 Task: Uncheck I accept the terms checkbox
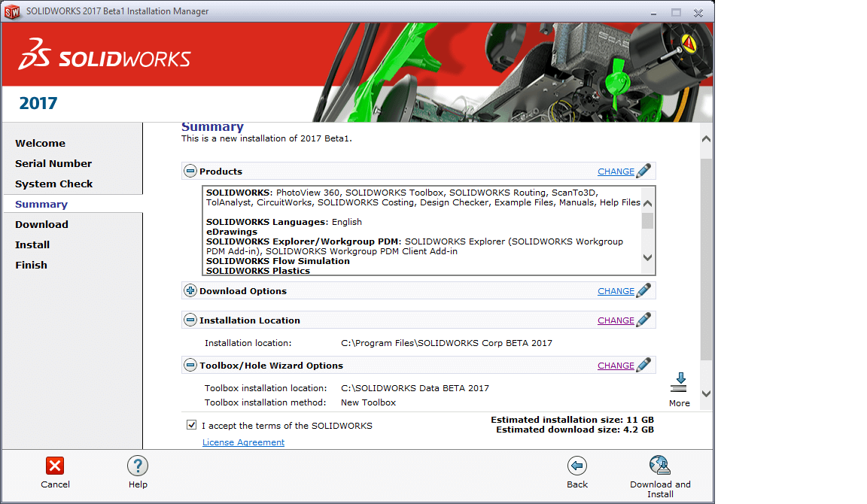click(x=191, y=425)
